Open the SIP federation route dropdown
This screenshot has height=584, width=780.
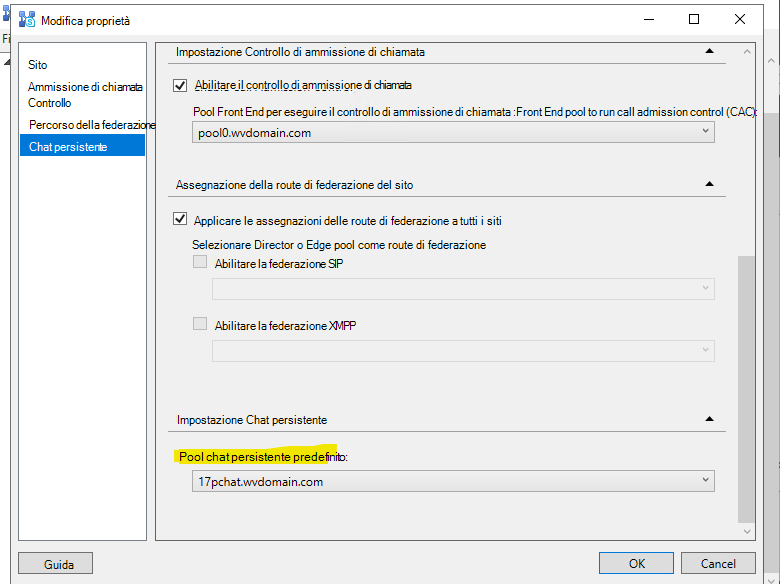point(463,289)
